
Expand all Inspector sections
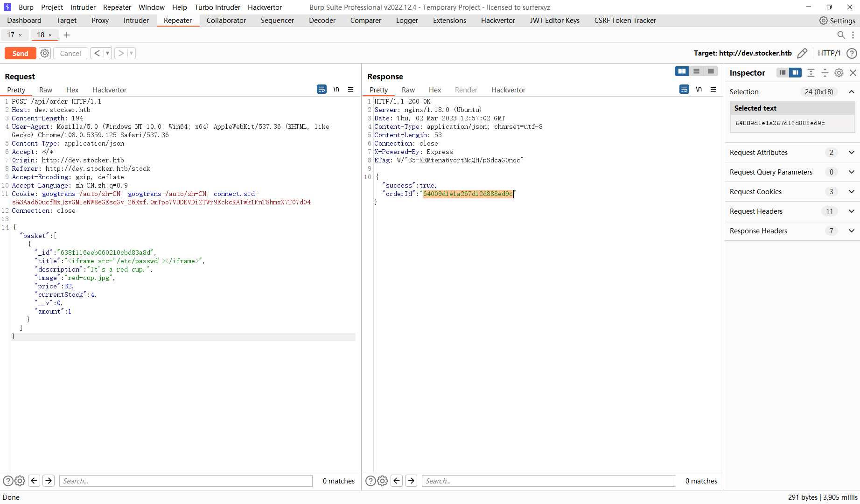pos(811,73)
